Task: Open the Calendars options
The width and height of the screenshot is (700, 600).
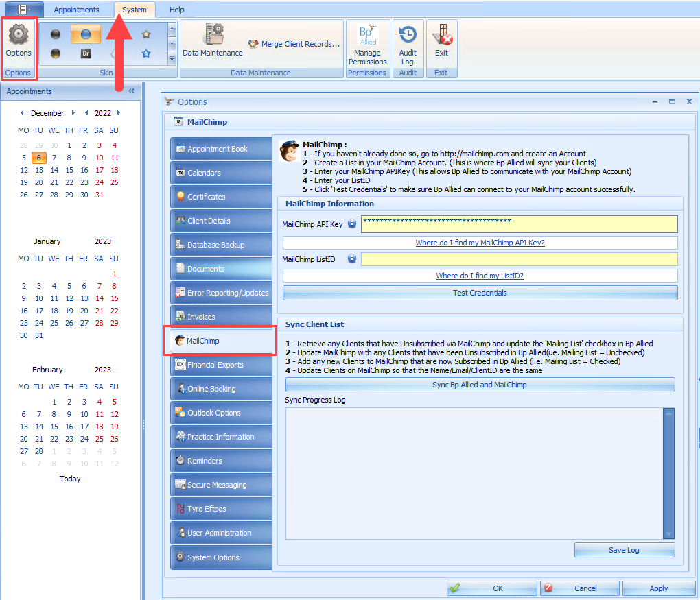Action: tap(221, 173)
